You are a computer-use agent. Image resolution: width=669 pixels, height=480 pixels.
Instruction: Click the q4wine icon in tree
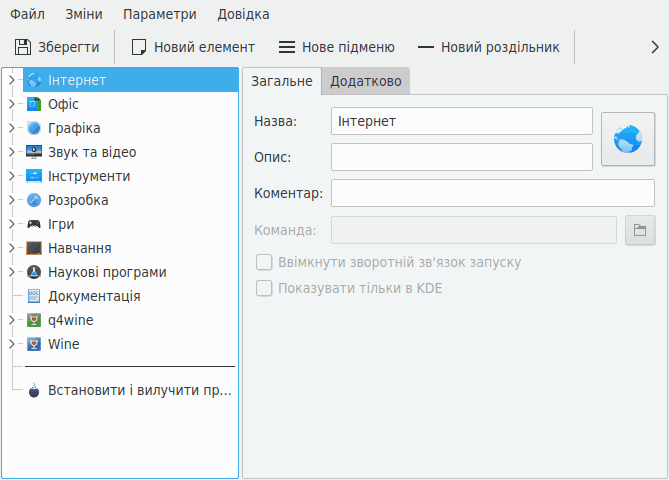tap(34, 320)
